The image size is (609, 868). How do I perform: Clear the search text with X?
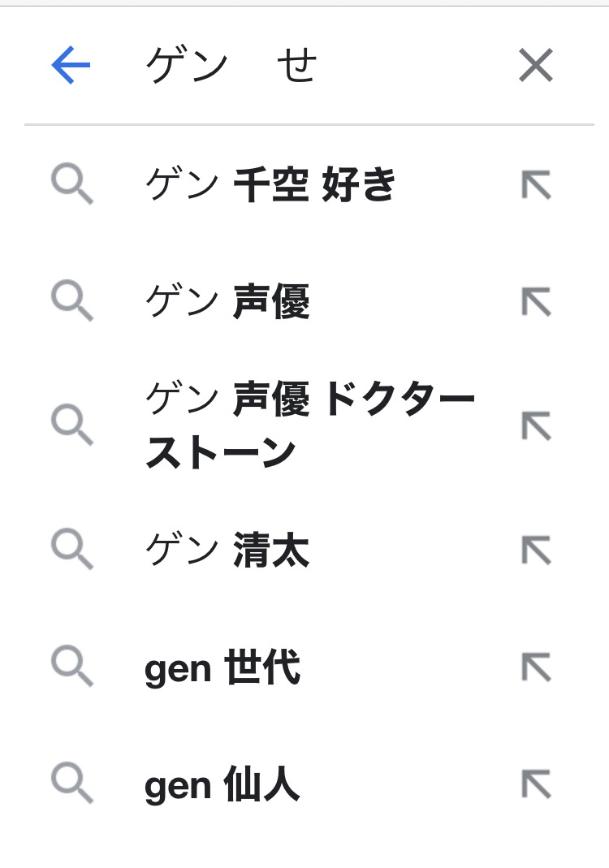point(536,66)
